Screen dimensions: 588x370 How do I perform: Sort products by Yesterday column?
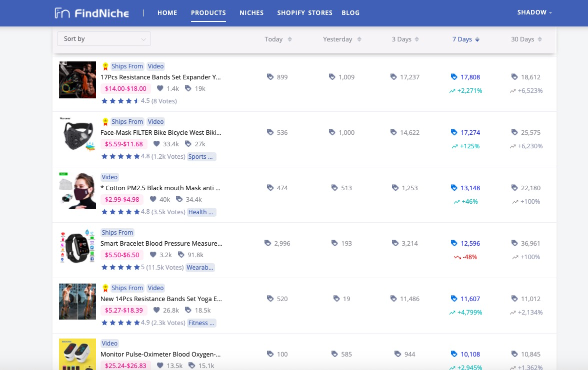point(342,39)
